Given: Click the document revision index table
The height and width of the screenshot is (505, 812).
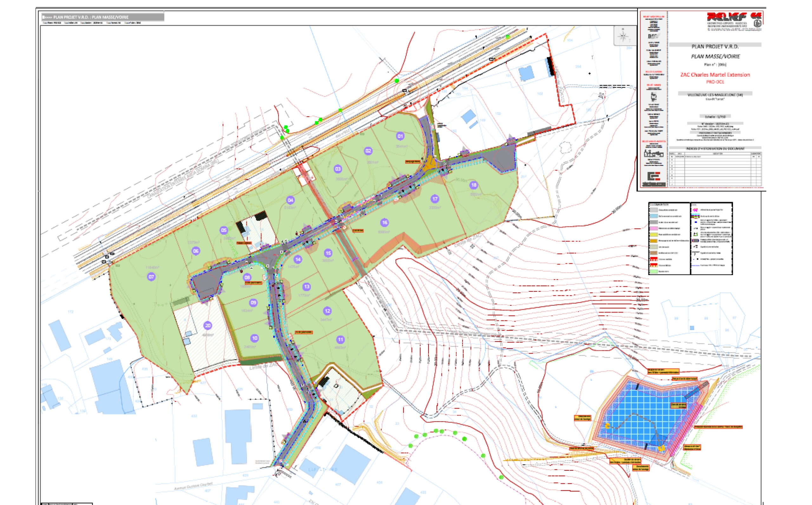Looking at the screenshot, I should click(x=715, y=169).
